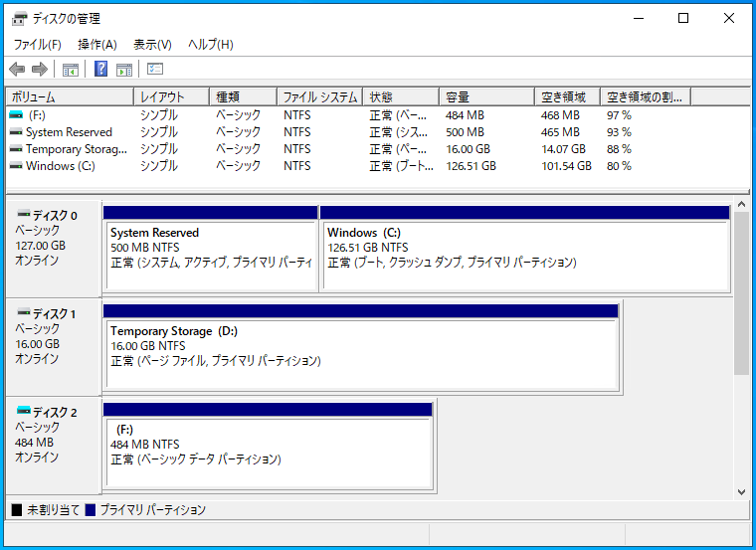
Task: Select the F: volume drive icon in list
Action: point(16,114)
